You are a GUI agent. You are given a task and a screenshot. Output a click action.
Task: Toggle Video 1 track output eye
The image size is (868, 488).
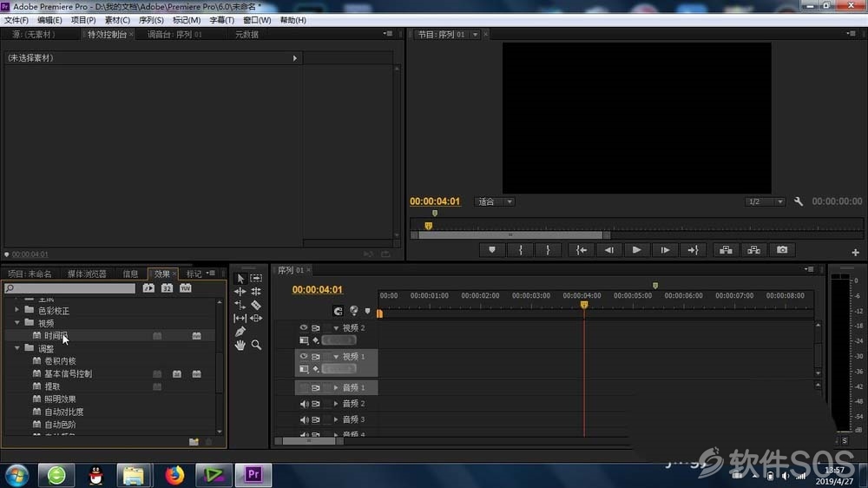click(x=303, y=356)
